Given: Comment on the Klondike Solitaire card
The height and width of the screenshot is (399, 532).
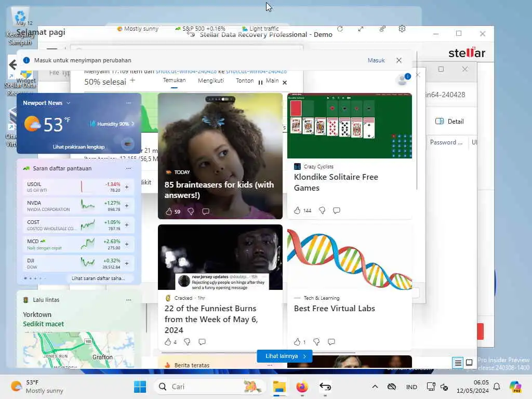Looking at the screenshot, I should [x=337, y=210].
